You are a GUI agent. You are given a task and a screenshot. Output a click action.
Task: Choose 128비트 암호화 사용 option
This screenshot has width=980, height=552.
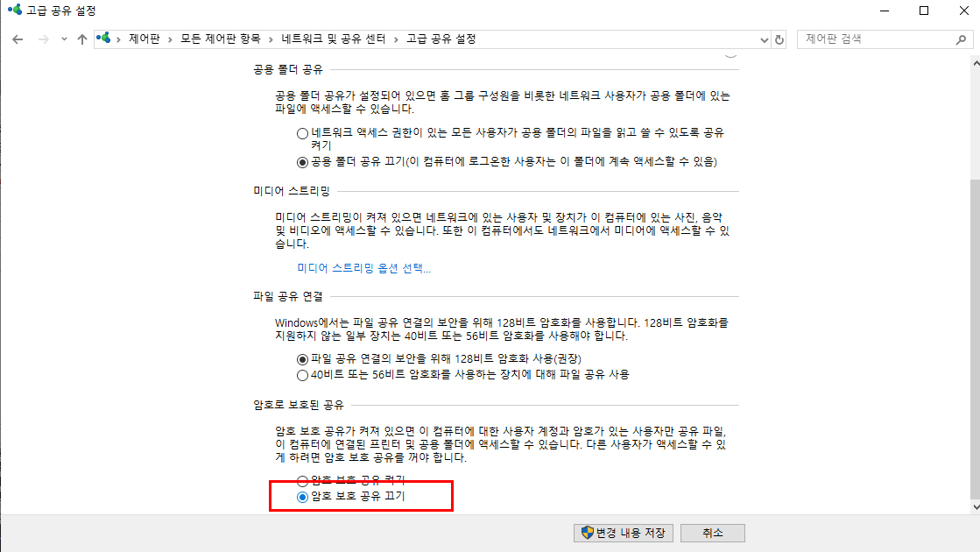pos(302,359)
